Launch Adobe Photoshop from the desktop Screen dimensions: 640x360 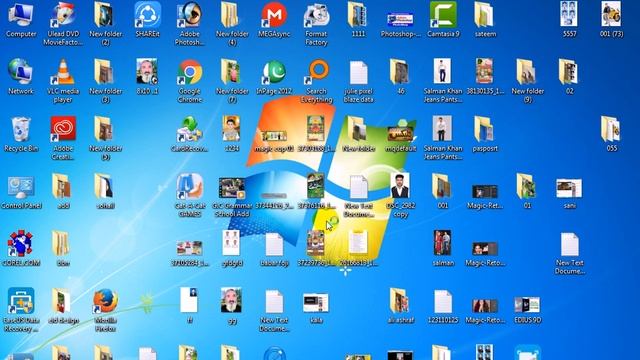(x=190, y=24)
